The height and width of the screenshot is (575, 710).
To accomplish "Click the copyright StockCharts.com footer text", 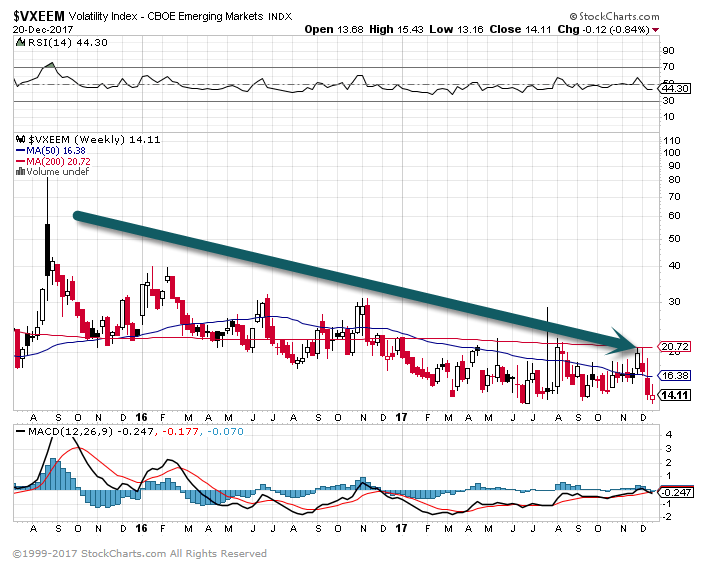I will 139,554.
